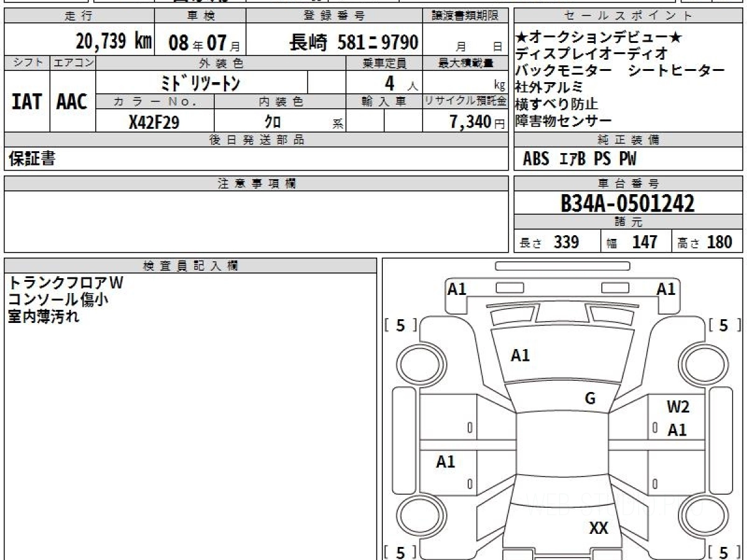Click the ABS エアB PS PW equipment row
747x560 pixels.
tap(580, 159)
